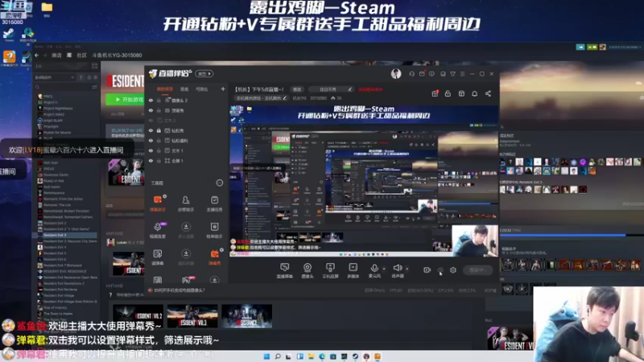Open streaming settings gear icon
This screenshot has width=644, height=362.
(x=453, y=270)
